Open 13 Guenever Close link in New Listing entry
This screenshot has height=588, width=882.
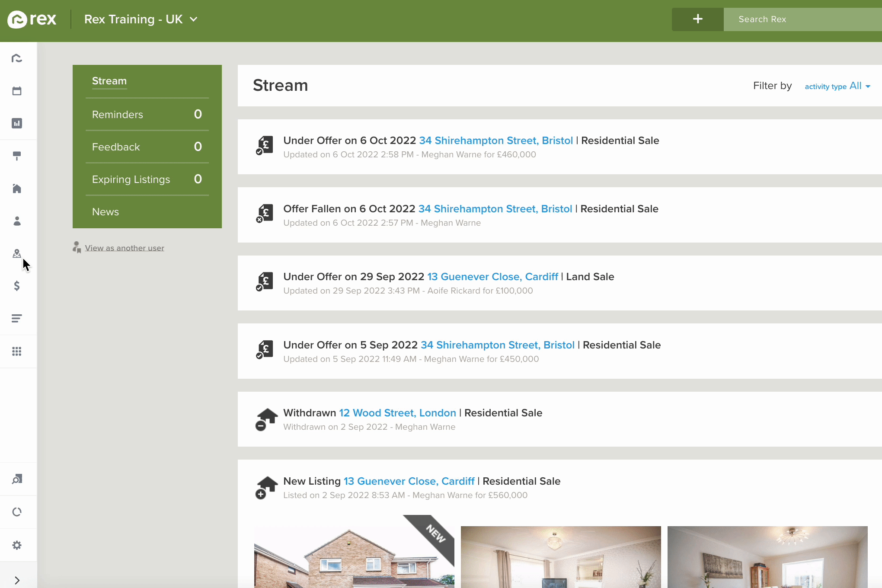pos(409,481)
